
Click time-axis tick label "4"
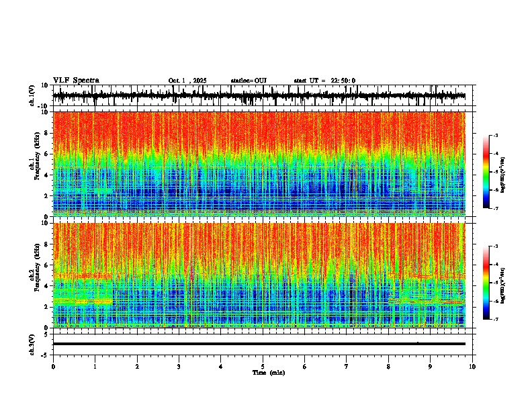pos(221,367)
